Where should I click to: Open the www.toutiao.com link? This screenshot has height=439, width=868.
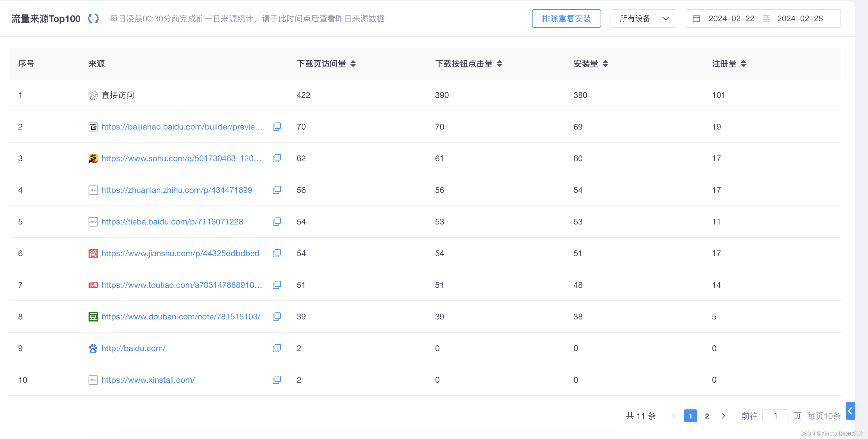coord(182,285)
